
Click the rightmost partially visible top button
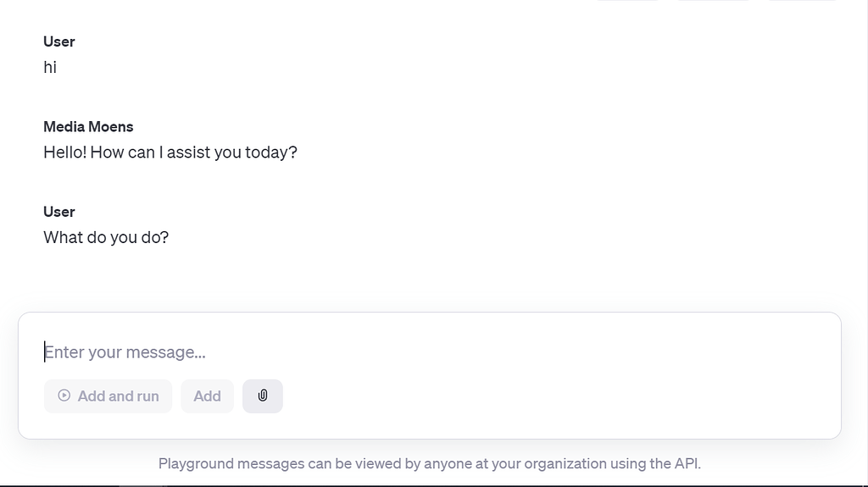click(802, 2)
